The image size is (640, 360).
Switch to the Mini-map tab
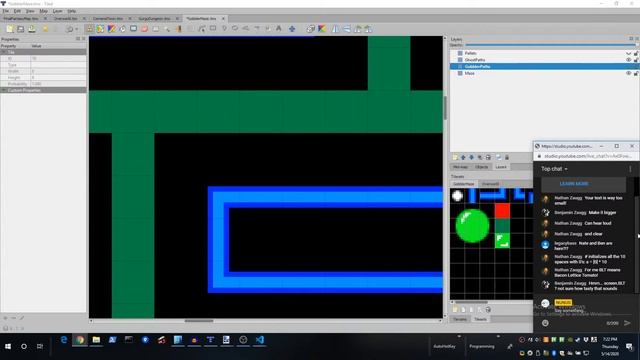click(460, 167)
